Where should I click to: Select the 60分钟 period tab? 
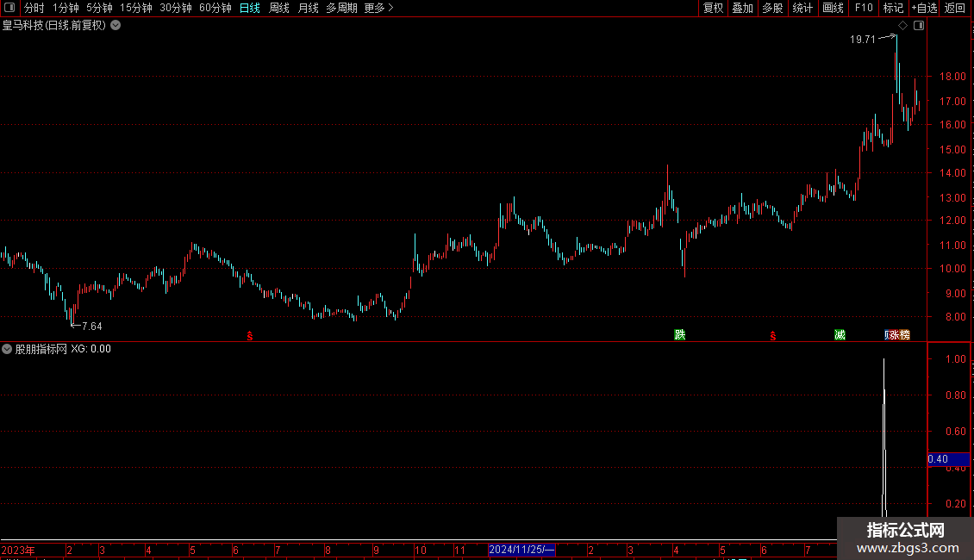pyautogui.click(x=215, y=8)
